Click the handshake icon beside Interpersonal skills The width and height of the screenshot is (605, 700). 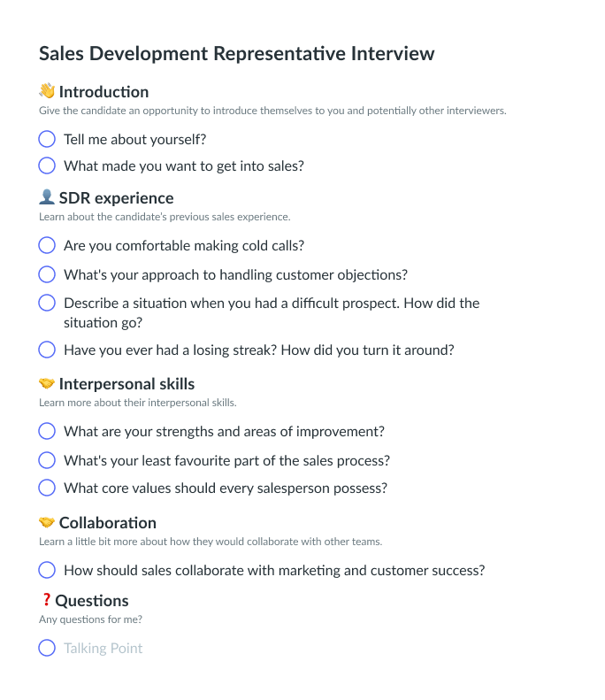(x=47, y=383)
